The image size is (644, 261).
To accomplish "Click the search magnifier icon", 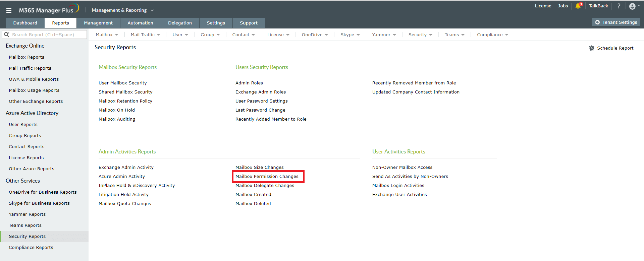I will tap(6, 35).
